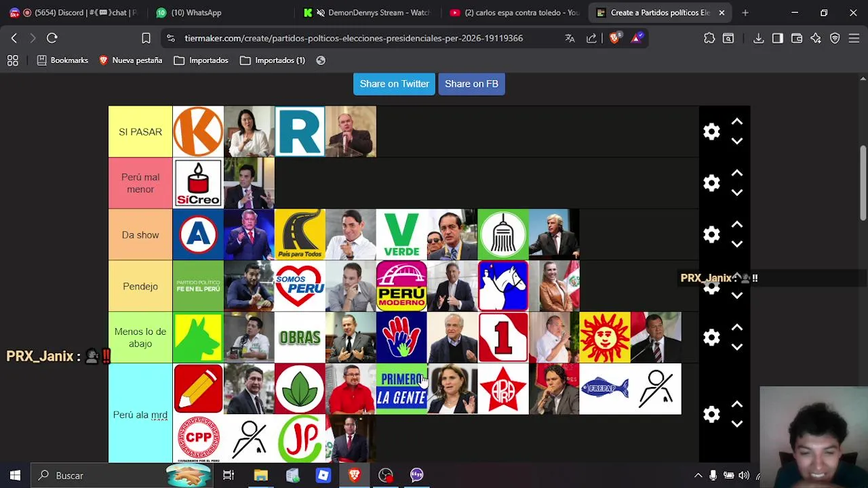The width and height of the screenshot is (868, 488).
Task: Open settings gear for Menos lo de abajo tier
Action: pyautogui.click(x=711, y=338)
